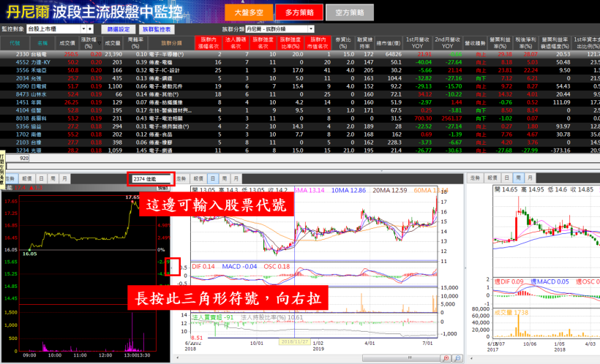Switch middle chart to 周 weekly tab
The image size is (600, 364).
click(224, 178)
